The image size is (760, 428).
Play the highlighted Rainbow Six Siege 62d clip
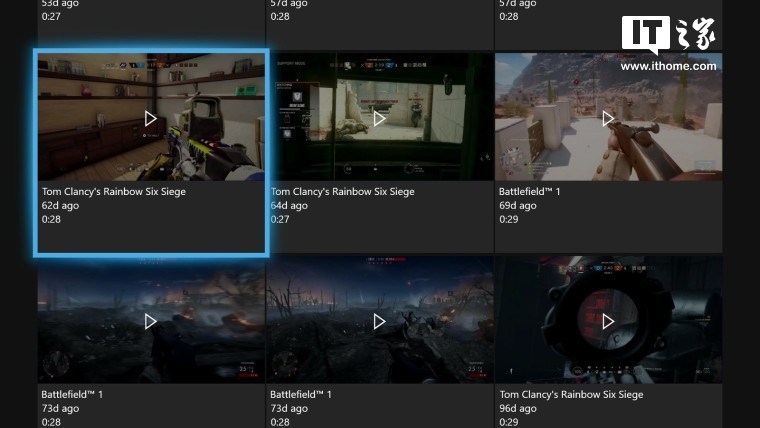pyautogui.click(x=150, y=118)
